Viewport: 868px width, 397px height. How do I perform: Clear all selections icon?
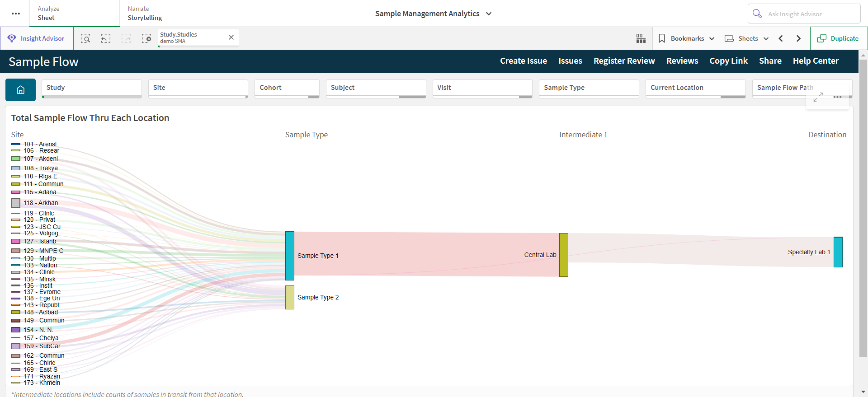(146, 38)
